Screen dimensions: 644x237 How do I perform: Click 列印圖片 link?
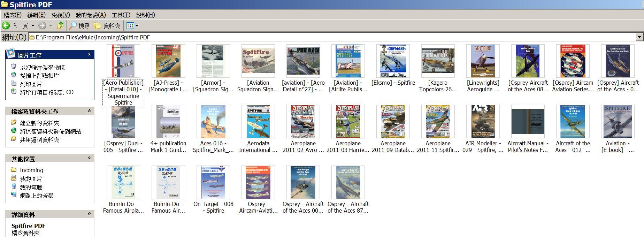point(31,84)
